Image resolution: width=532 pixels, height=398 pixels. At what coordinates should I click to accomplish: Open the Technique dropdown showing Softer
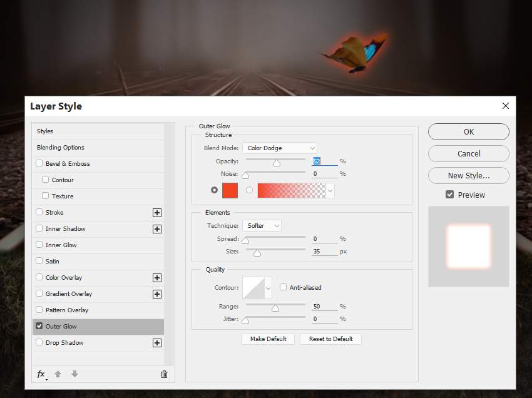[262, 225]
